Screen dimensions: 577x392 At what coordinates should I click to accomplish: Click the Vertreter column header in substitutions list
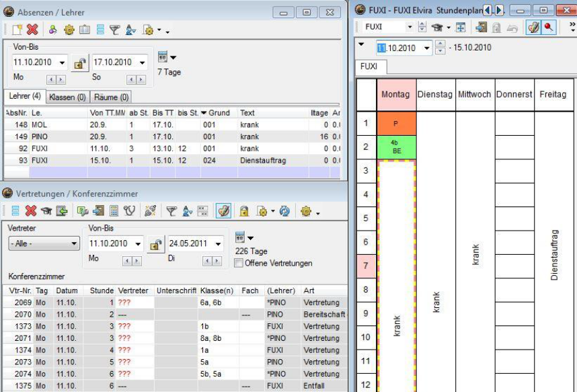point(132,290)
